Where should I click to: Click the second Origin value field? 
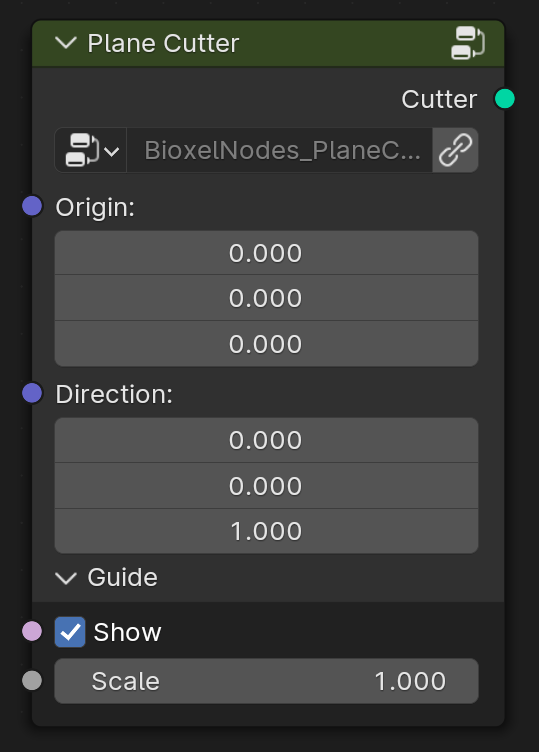point(266,298)
